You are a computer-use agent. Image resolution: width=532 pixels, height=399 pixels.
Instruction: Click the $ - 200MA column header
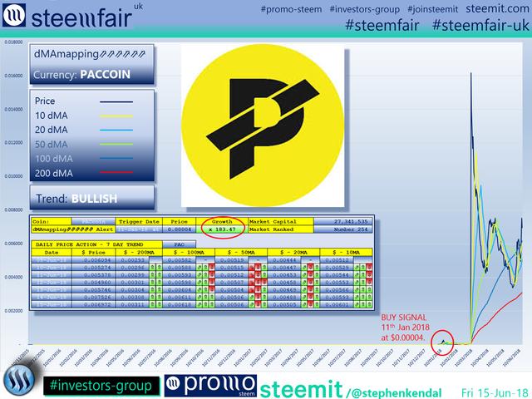pos(139,252)
